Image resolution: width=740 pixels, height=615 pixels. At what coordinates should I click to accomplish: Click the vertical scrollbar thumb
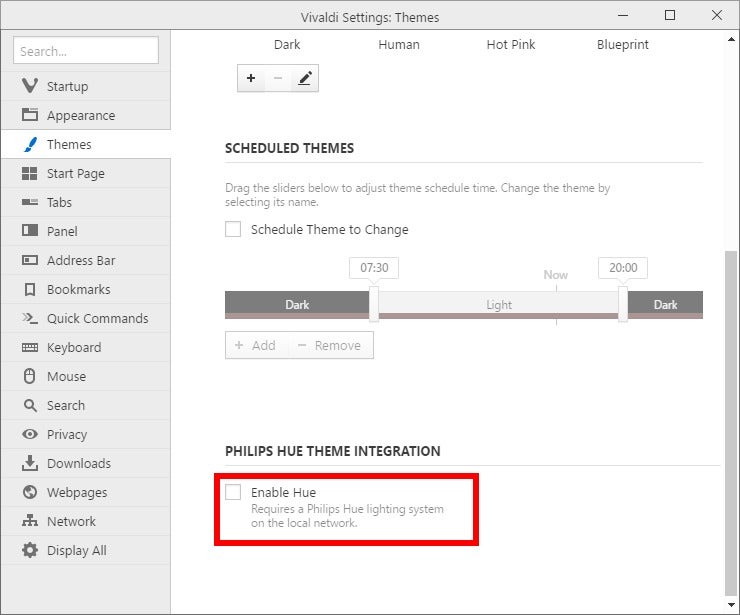tap(731, 423)
